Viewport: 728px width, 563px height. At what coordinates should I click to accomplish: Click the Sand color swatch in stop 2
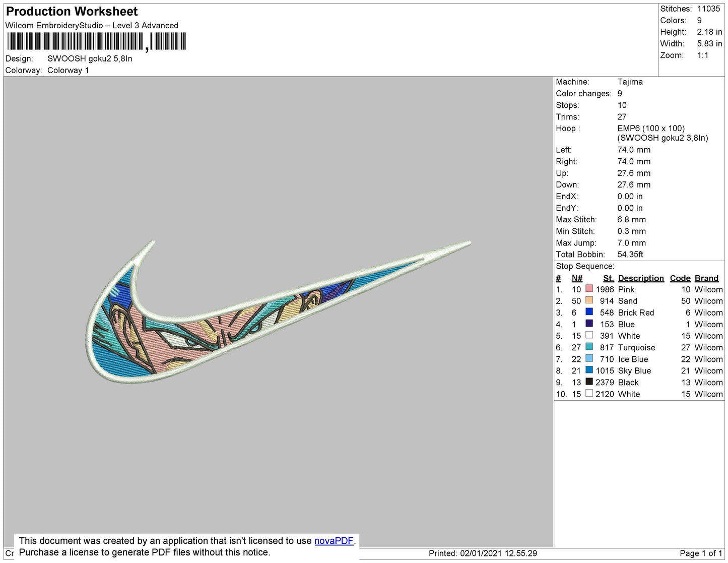pyautogui.click(x=589, y=300)
